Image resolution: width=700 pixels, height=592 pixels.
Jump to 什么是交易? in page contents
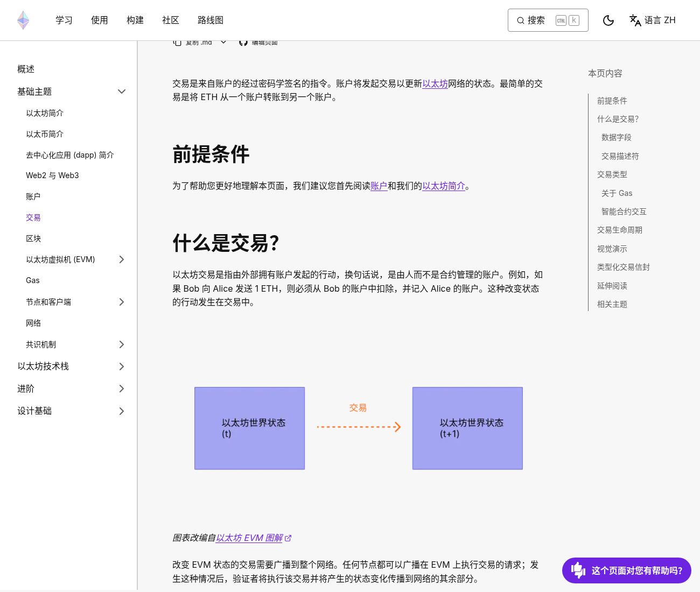(618, 119)
